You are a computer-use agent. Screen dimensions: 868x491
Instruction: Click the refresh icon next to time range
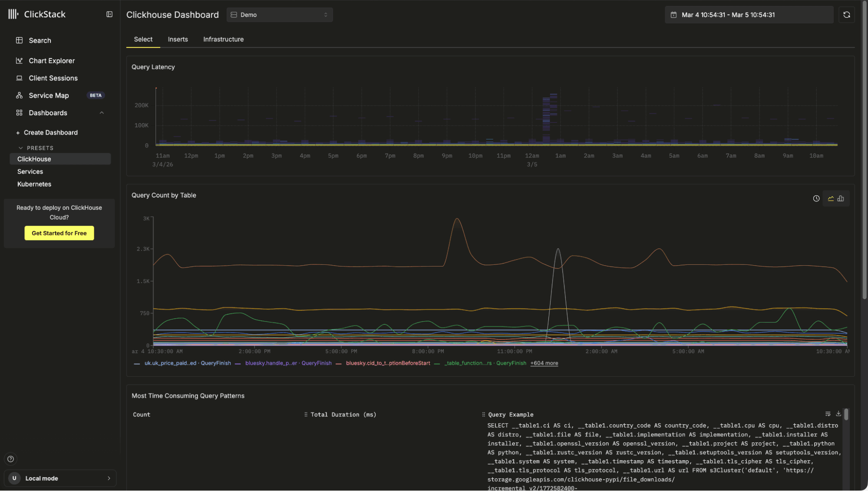pyautogui.click(x=846, y=15)
